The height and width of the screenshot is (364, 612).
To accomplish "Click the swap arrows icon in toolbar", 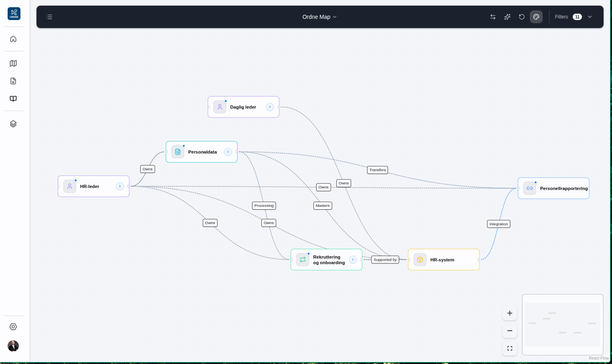I will 493,17.
